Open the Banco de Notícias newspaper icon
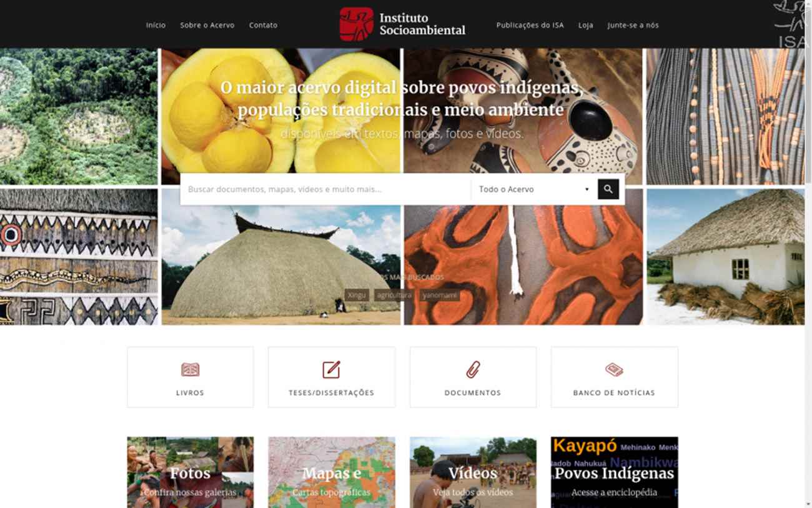Image resolution: width=812 pixels, height=508 pixels. click(x=614, y=370)
